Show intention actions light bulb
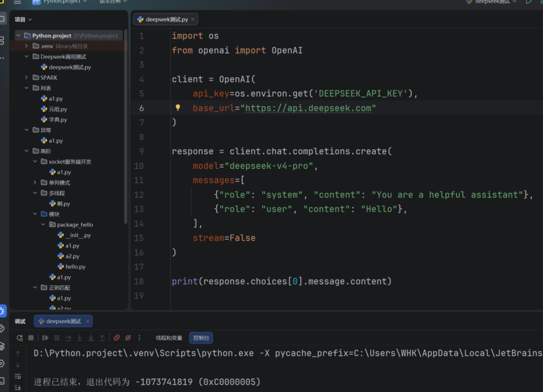 pos(178,108)
